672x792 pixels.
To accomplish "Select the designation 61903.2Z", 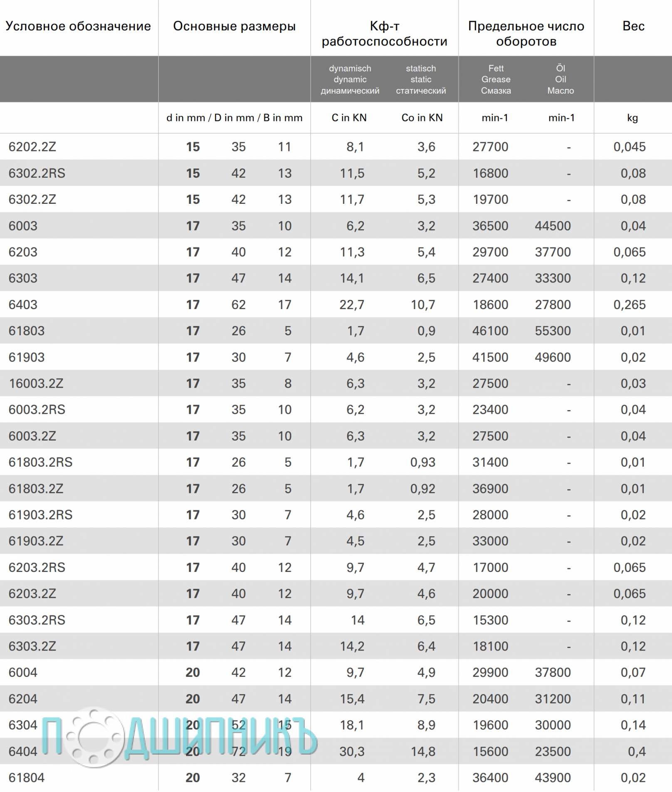I will tap(36, 541).
